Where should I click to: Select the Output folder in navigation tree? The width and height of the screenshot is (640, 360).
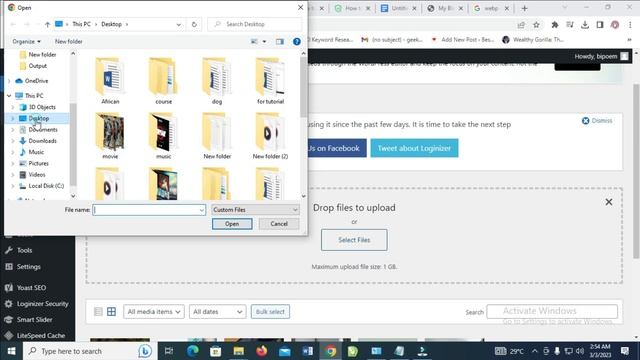point(38,66)
